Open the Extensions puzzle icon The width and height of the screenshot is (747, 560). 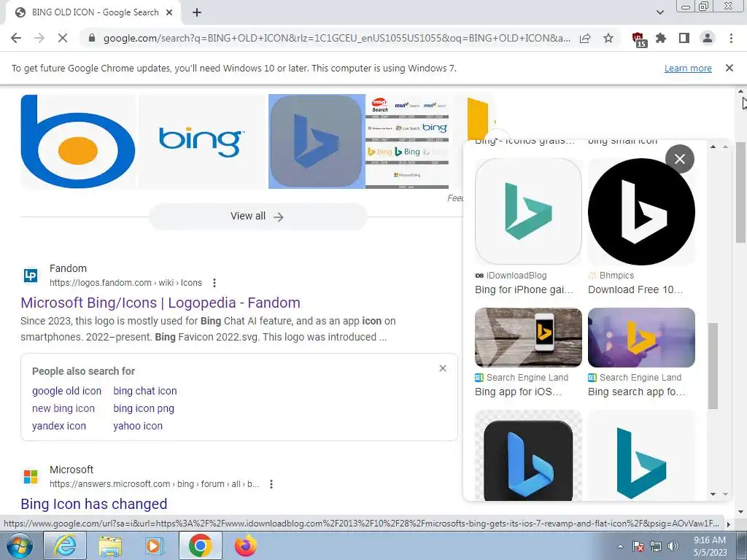click(x=661, y=38)
